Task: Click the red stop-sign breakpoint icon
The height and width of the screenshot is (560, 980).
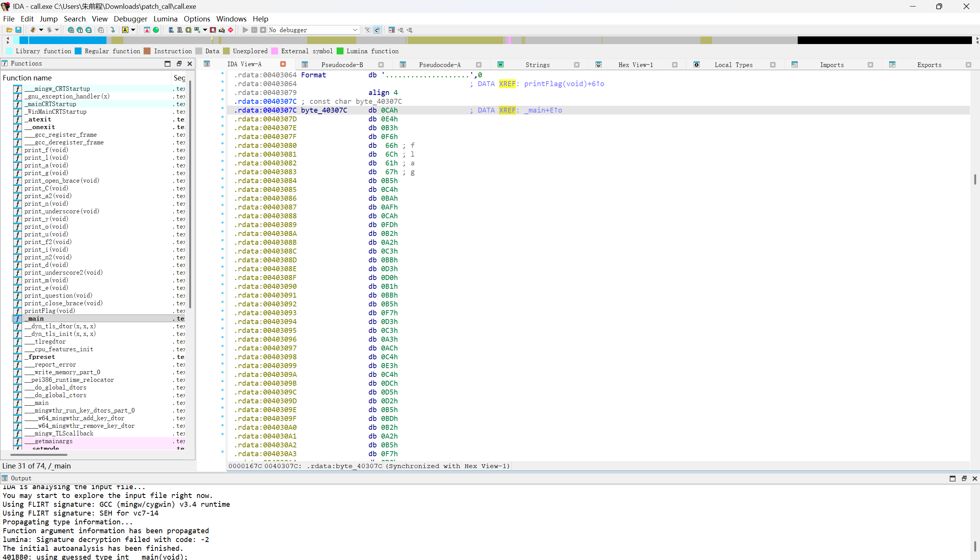Action: point(231,30)
